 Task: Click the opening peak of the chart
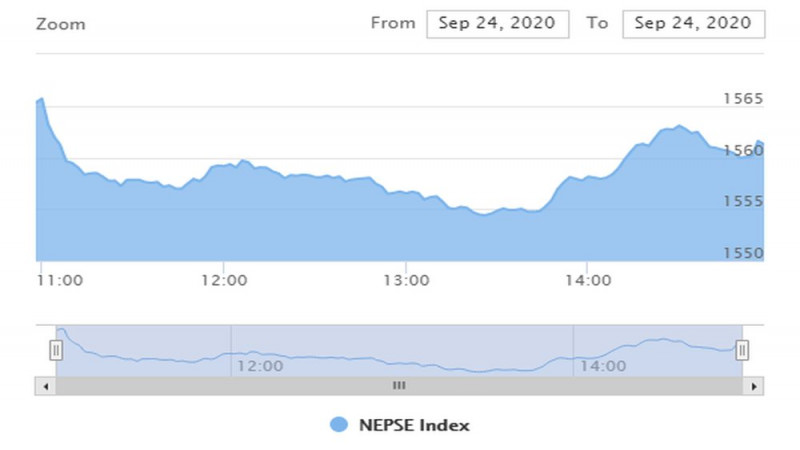(41, 99)
